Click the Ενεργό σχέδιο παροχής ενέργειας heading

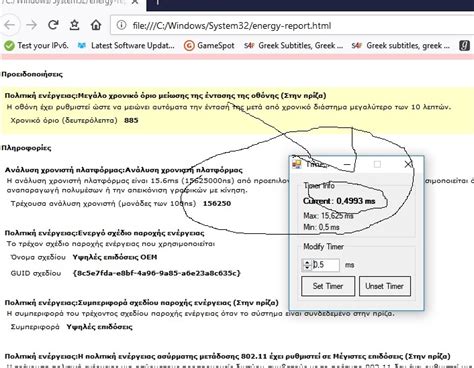[x=104, y=233]
